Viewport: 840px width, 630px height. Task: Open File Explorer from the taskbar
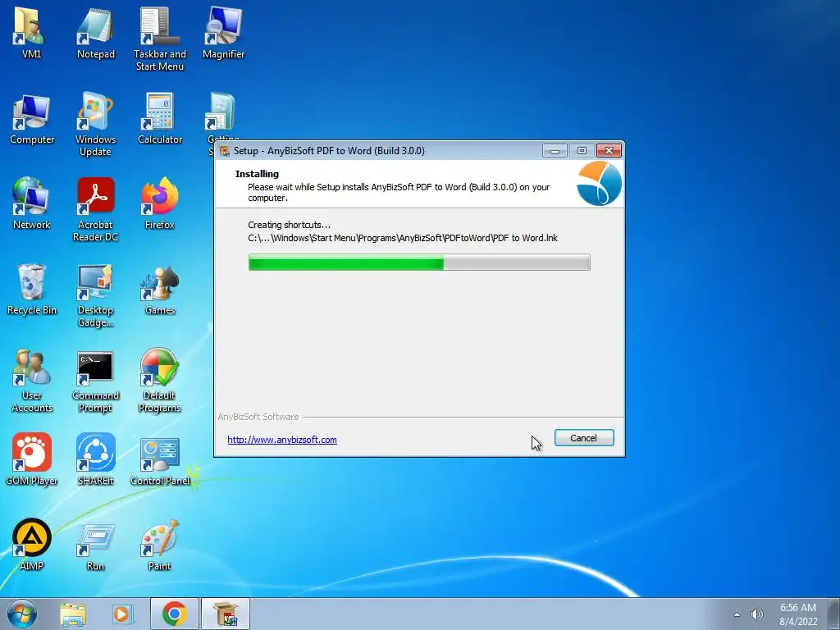73,614
